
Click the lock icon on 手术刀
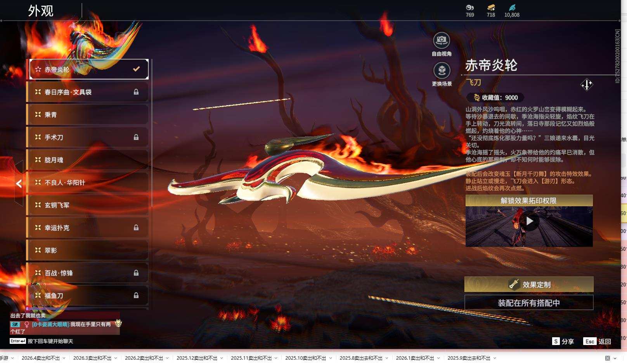[137, 137]
